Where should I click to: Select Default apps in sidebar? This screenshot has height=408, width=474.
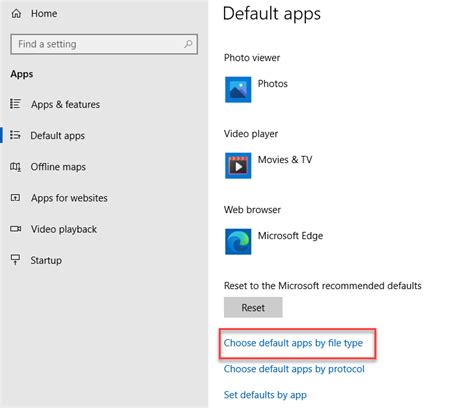click(57, 136)
